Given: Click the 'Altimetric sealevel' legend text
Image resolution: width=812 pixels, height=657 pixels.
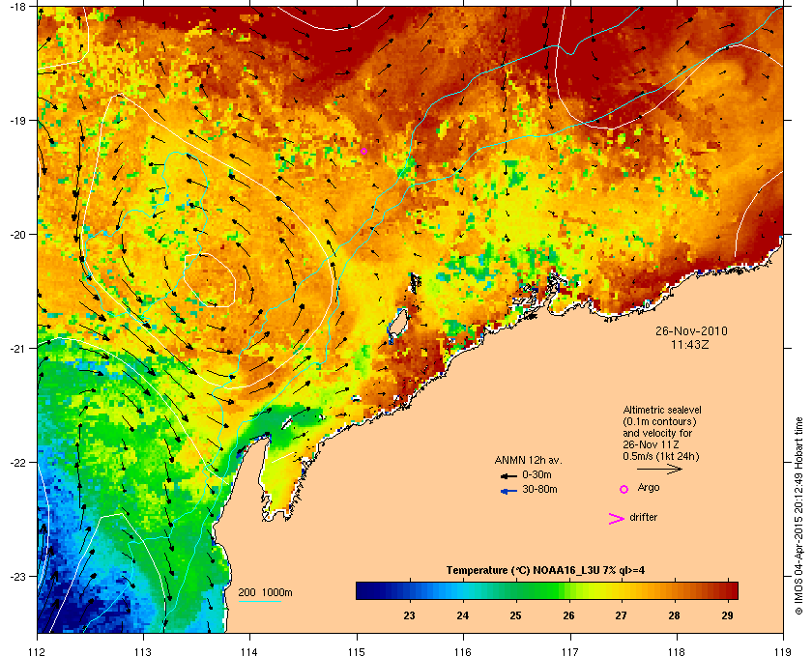Looking at the screenshot, I should 662,410.
